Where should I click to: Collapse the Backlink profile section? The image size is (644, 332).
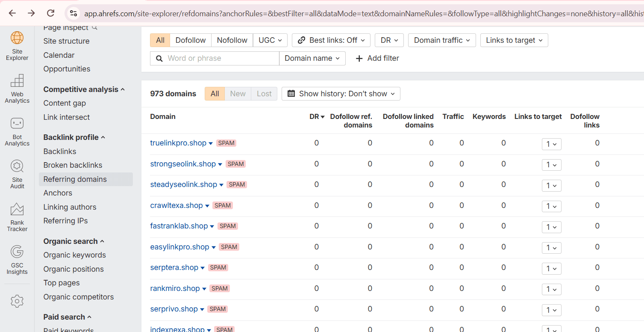point(74,137)
